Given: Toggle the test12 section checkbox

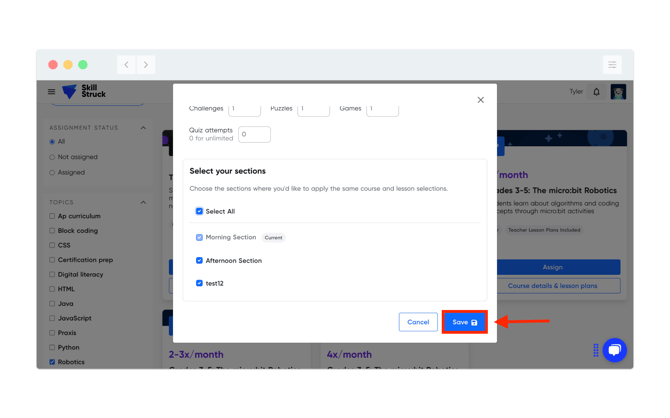Looking at the screenshot, I should pyautogui.click(x=199, y=283).
